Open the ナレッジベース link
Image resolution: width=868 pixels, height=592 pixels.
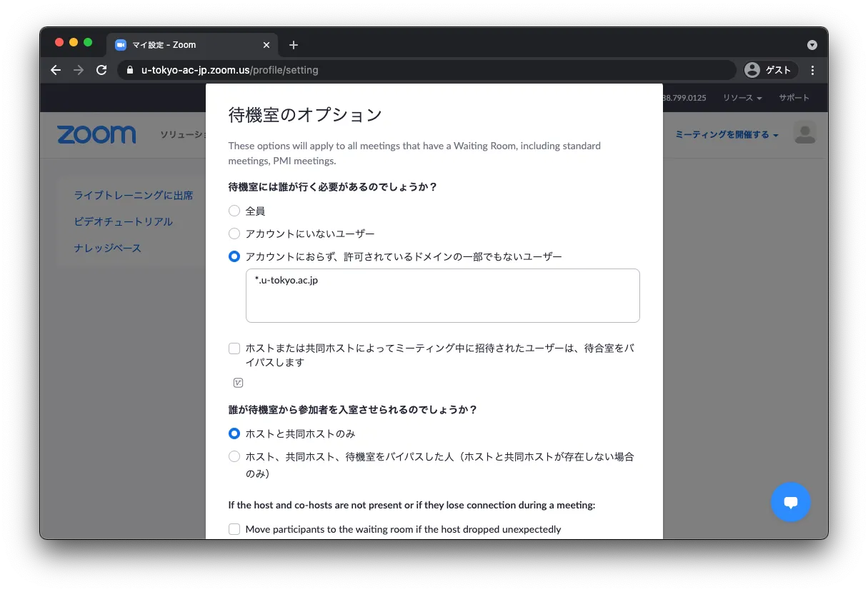tap(108, 248)
